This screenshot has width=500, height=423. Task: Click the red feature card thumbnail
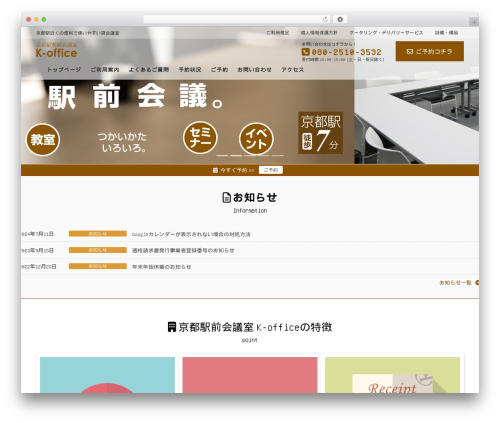pyautogui.click(x=250, y=375)
